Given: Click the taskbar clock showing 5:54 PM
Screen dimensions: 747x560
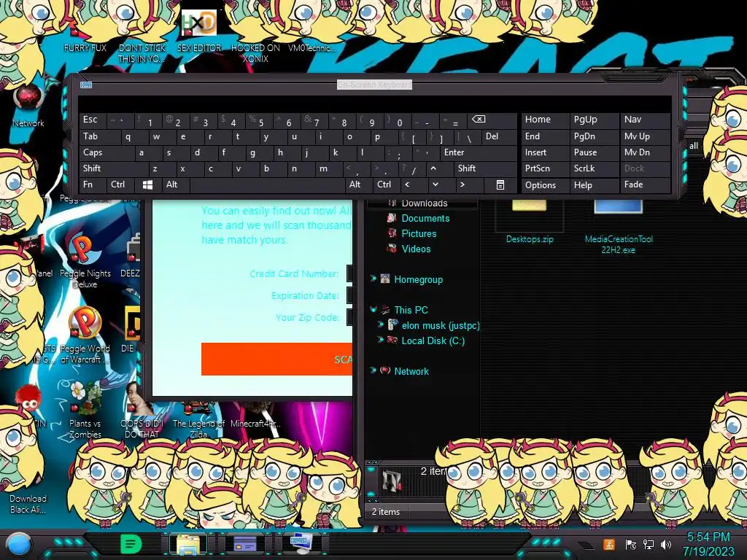Looking at the screenshot, I should click(x=708, y=544).
